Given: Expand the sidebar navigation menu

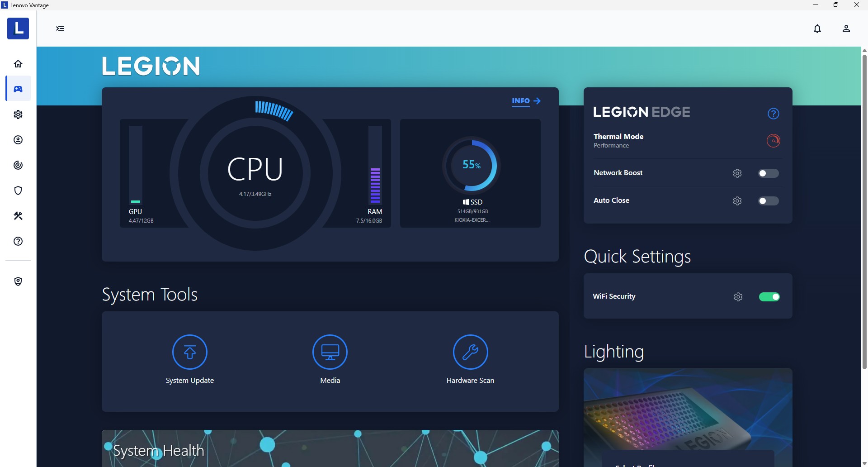Looking at the screenshot, I should point(60,29).
